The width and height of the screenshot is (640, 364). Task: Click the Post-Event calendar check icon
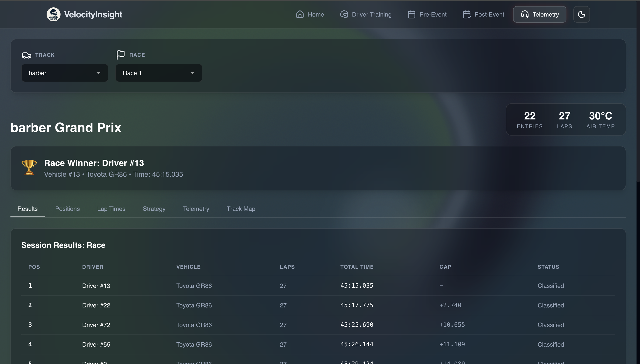pyautogui.click(x=467, y=14)
